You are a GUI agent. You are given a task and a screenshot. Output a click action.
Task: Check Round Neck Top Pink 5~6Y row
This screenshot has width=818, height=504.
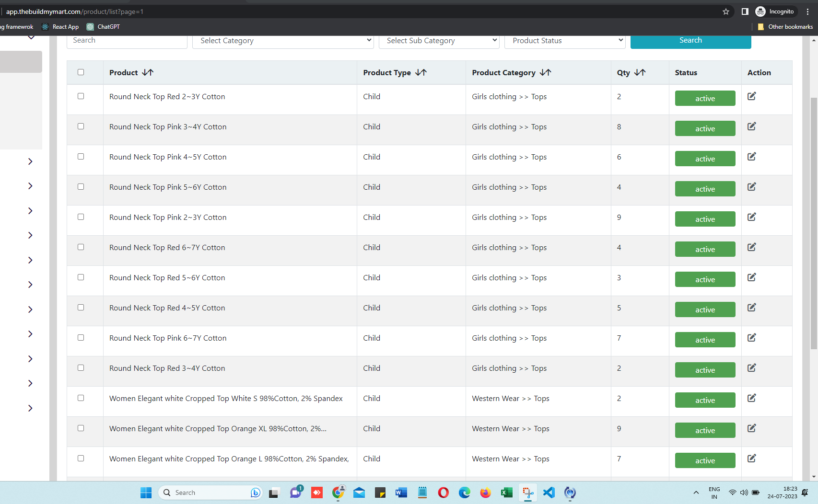pyautogui.click(x=81, y=187)
